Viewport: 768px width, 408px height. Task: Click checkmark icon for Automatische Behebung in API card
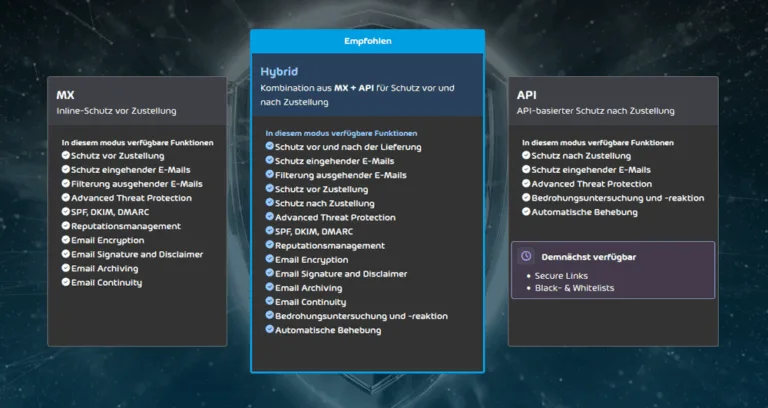click(526, 212)
